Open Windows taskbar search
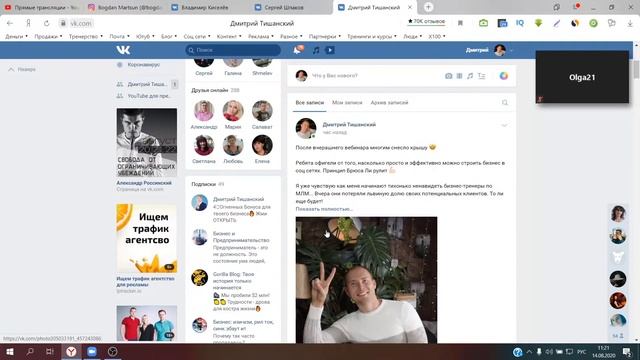 (x=30, y=351)
